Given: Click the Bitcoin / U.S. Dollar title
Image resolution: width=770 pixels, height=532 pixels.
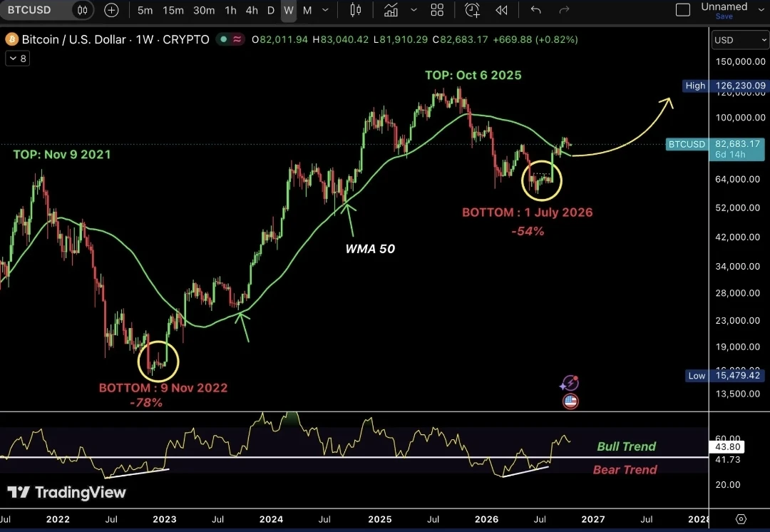Looking at the screenshot, I should pos(74,39).
